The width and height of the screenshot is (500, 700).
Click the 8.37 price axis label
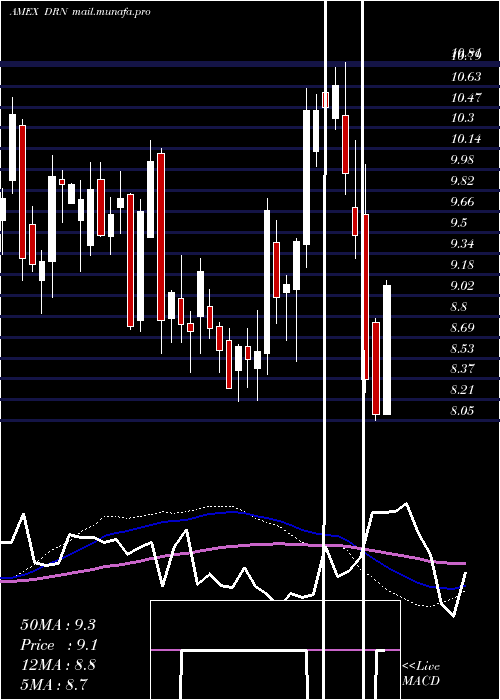tap(464, 369)
